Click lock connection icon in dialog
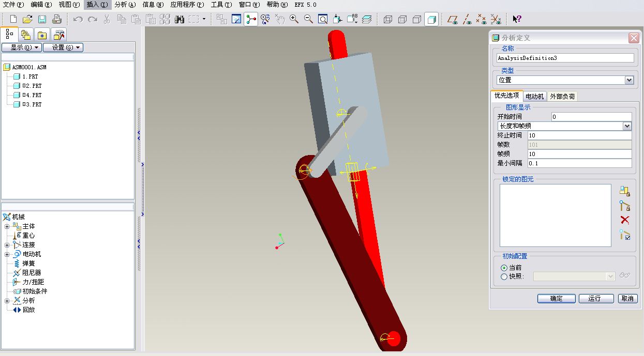The image size is (644, 356). (625, 206)
